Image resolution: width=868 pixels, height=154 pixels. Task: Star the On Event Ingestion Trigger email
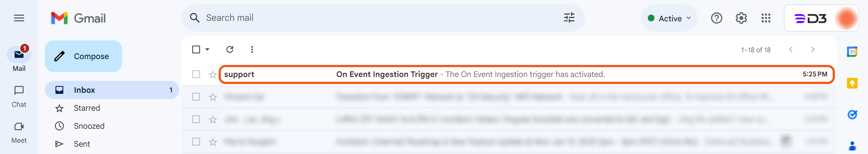click(x=213, y=75)
